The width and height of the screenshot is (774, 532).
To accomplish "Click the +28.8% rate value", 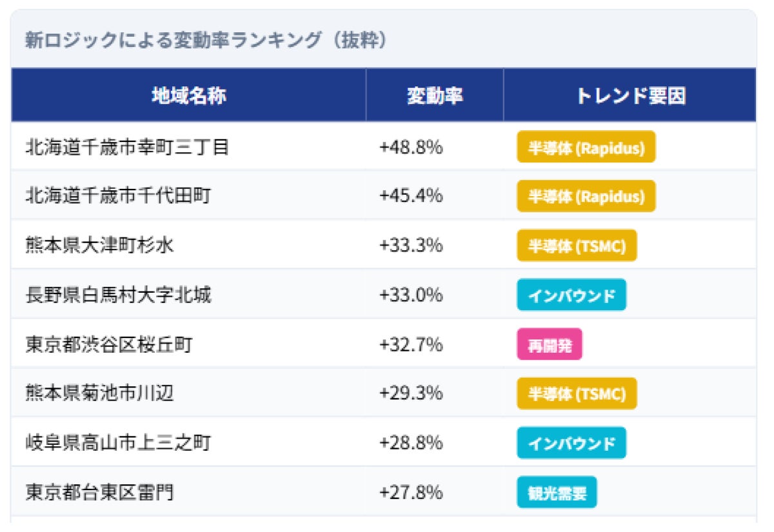I will click(411, 443).
